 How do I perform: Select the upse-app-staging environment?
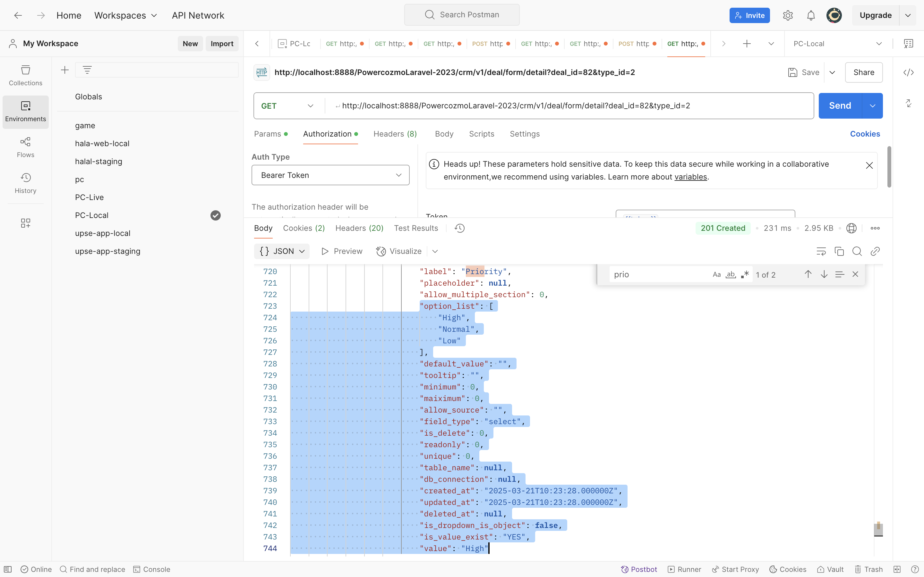tap(108, 251)
